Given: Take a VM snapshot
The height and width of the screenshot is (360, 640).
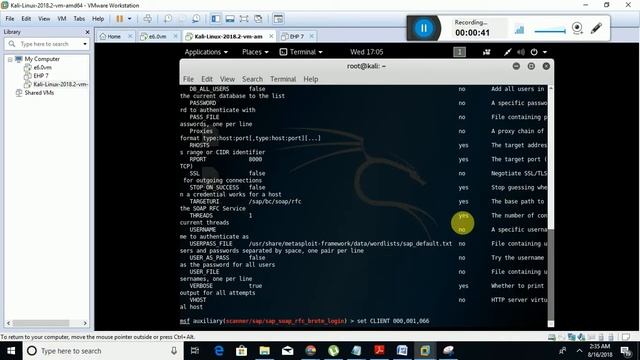Looking at the screenshot, I should click(x=168, y=19).
